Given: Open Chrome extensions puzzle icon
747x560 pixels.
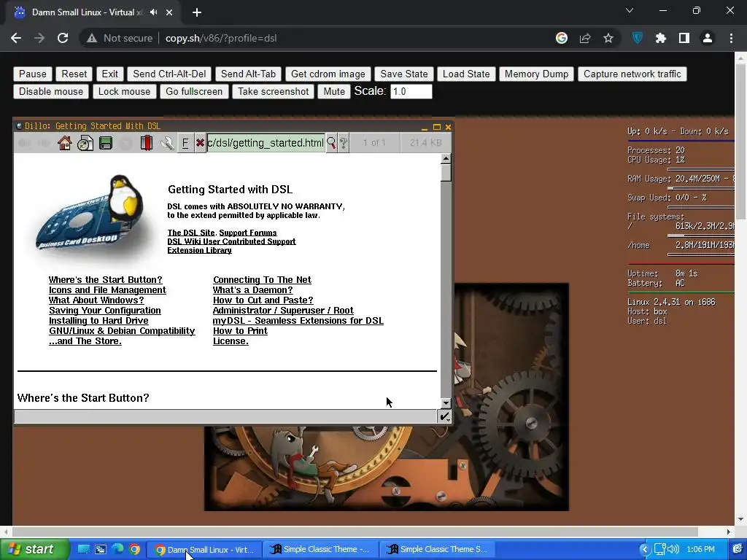Looking at the screenshot, I should (661, 38).
